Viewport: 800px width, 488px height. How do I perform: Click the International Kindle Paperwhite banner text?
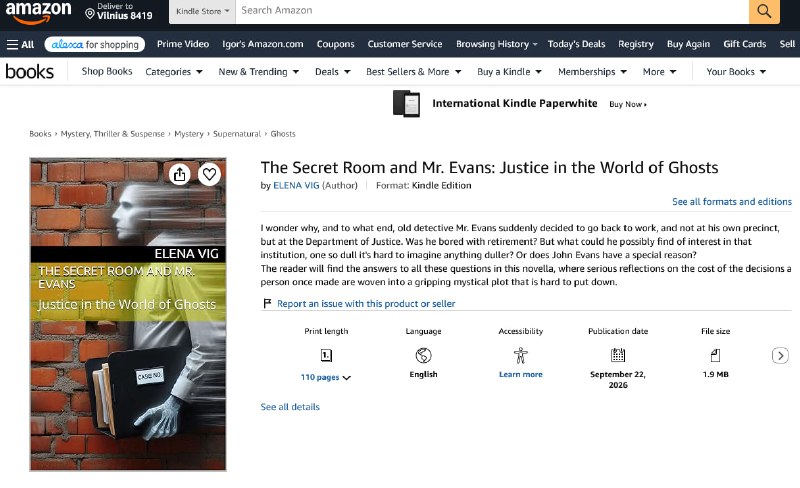(x=514, y=103)
